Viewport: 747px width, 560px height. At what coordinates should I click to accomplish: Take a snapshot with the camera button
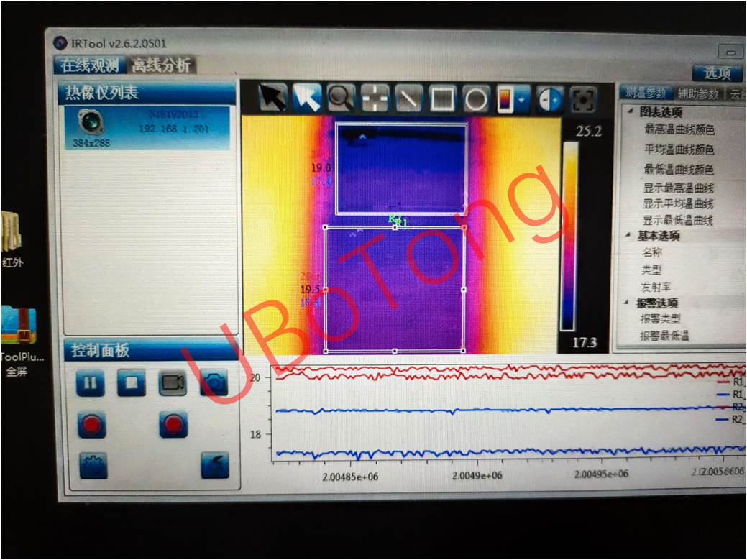pos(214,383)
